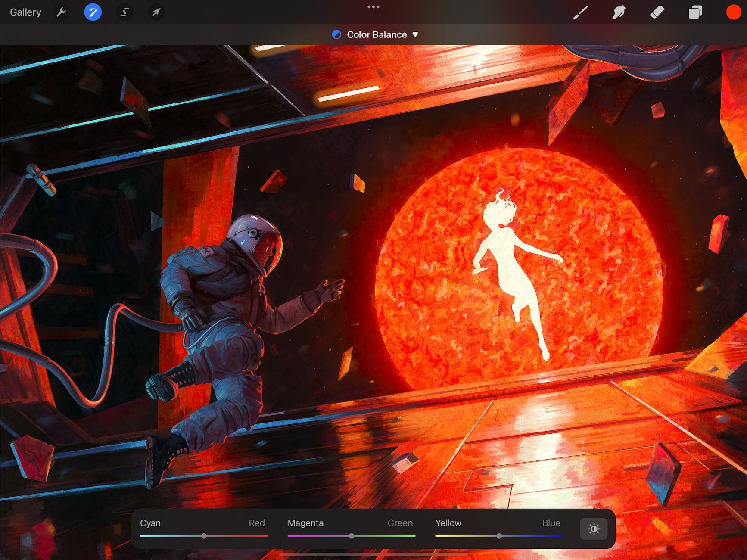This screenshot has height=560, width=747.
Task: Tap the three-dot multitasking menu
Action: click(373, 7)
